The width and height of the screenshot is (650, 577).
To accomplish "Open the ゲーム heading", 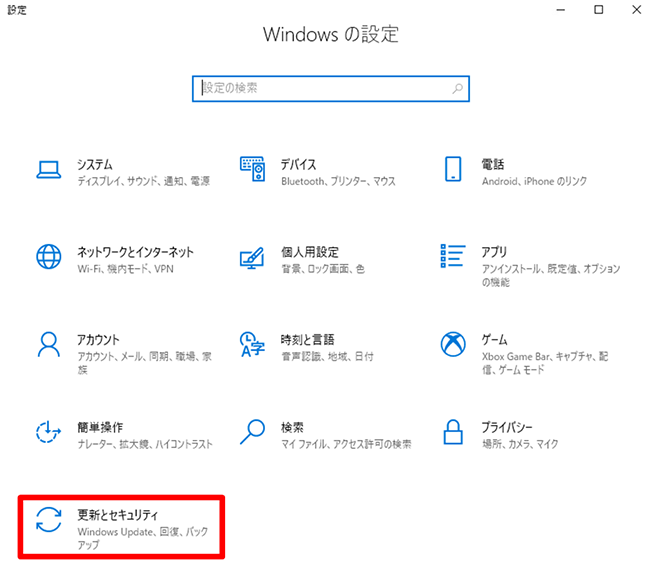I will (494, 340).
